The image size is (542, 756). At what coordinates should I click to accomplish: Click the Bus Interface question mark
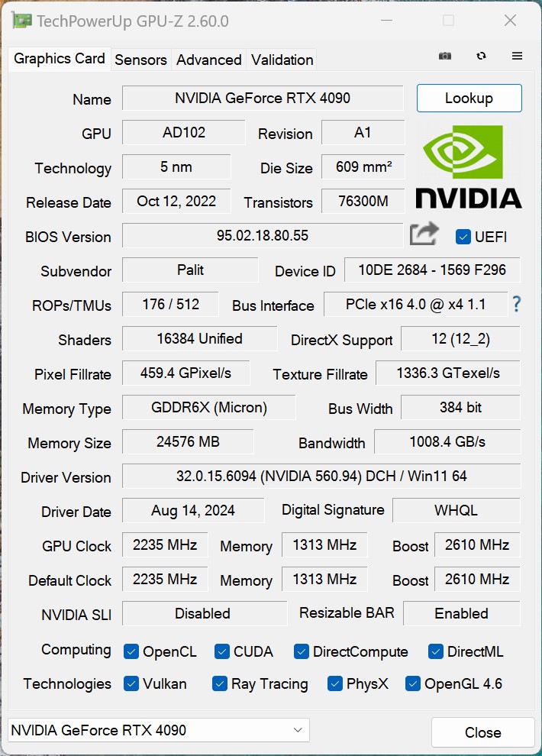point(517,304)
